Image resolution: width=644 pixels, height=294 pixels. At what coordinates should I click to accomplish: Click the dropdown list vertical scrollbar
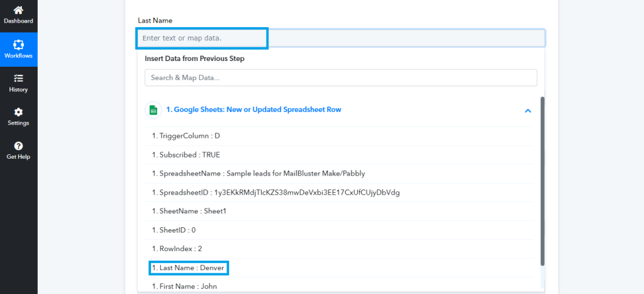542,179
